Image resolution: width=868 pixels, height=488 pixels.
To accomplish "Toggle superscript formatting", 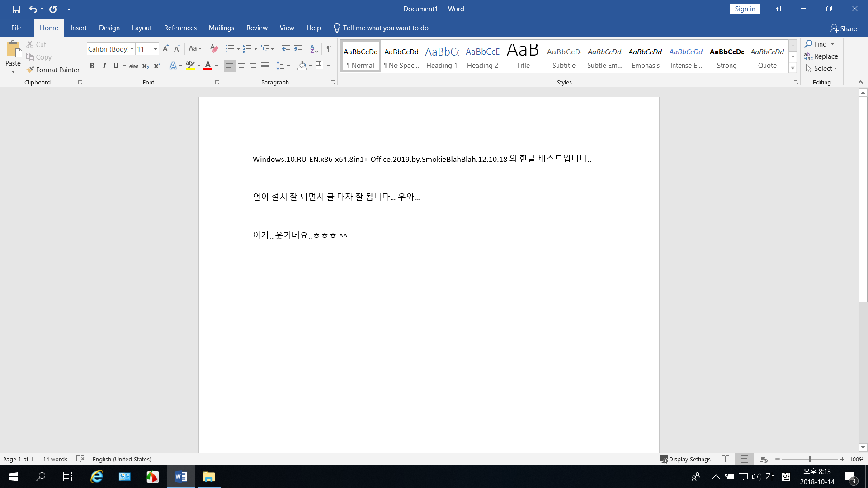I will [x=157, y=66].
